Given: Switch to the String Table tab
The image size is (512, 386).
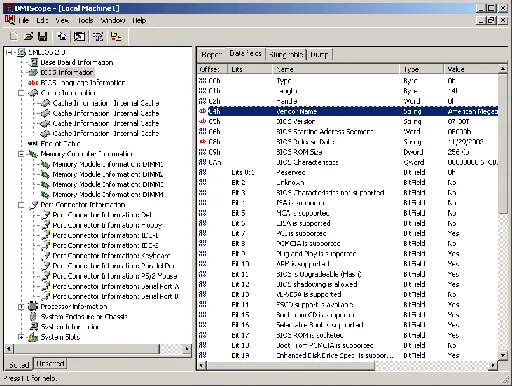Looking at the screenshot, I should [286, 54].
